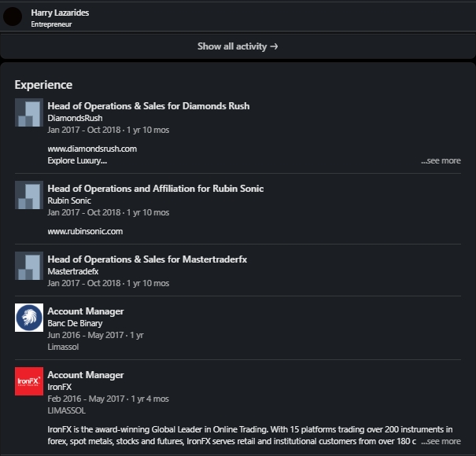Open Head of Operations & Sales for Mastertraderfx
Viewport: 476px width, 456px height.
pos(147,259)
